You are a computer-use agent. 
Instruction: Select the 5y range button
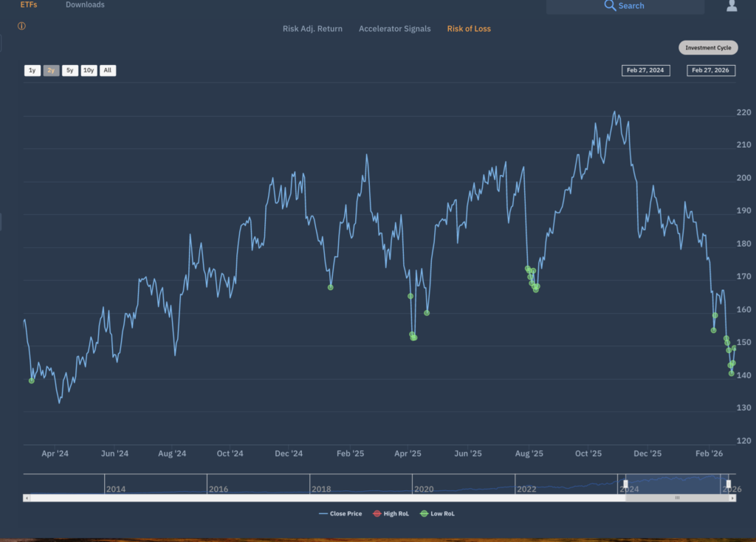[x=69, y=71]
